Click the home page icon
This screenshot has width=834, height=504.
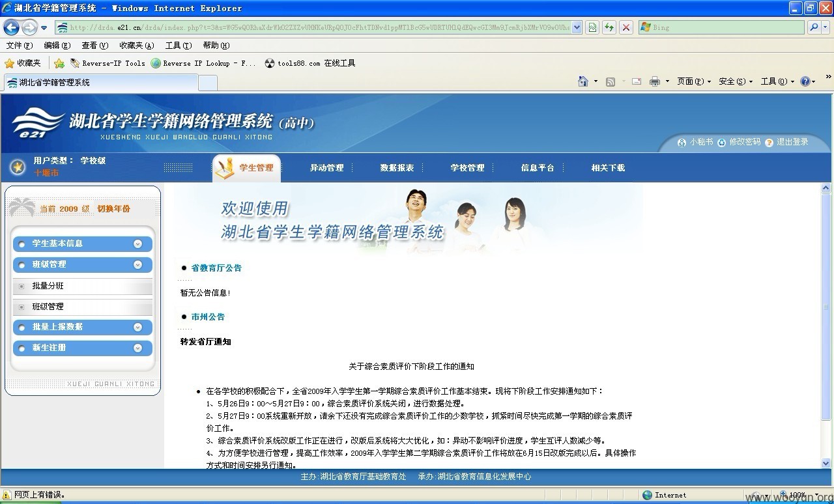point(583,81)
